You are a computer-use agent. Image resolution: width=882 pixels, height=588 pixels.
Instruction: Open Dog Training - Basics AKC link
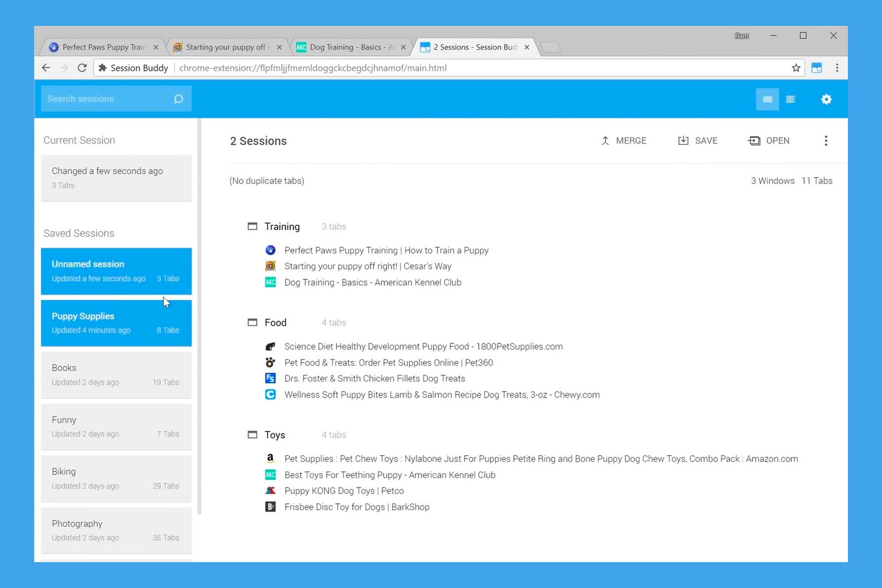click(x=373, y=282)
